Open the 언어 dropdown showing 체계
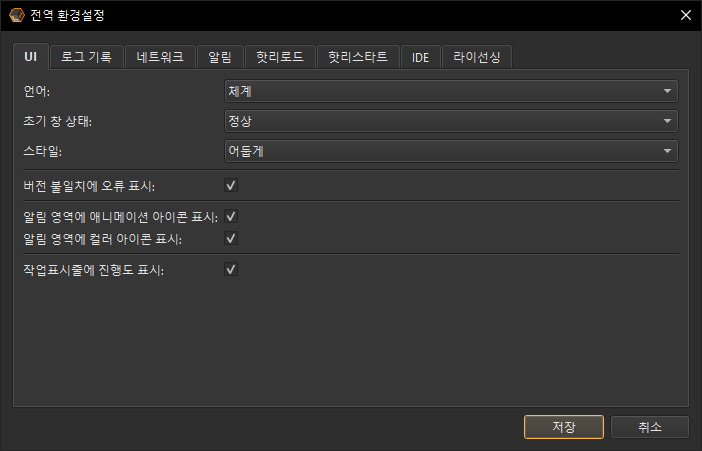This screenshot has width=702, height=451. (x=451, y=91)
